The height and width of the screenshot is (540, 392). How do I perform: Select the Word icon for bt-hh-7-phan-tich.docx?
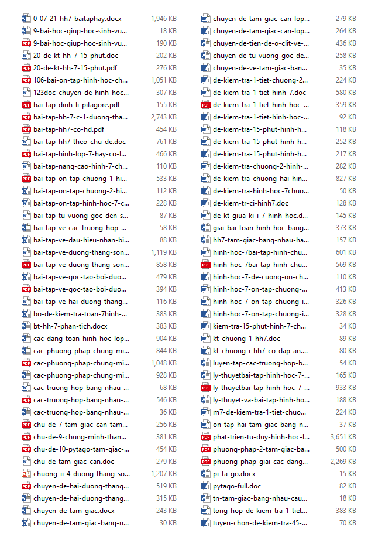[x=26, y=326]
